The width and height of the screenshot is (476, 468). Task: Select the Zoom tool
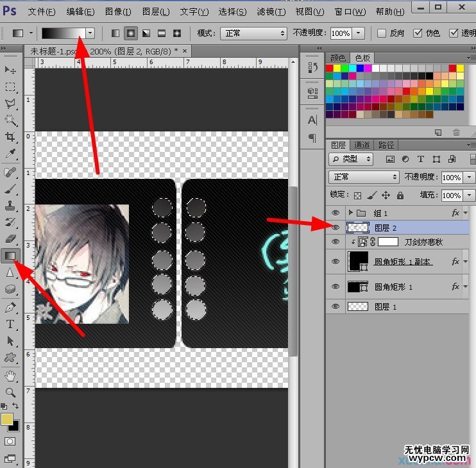(10, 393)
